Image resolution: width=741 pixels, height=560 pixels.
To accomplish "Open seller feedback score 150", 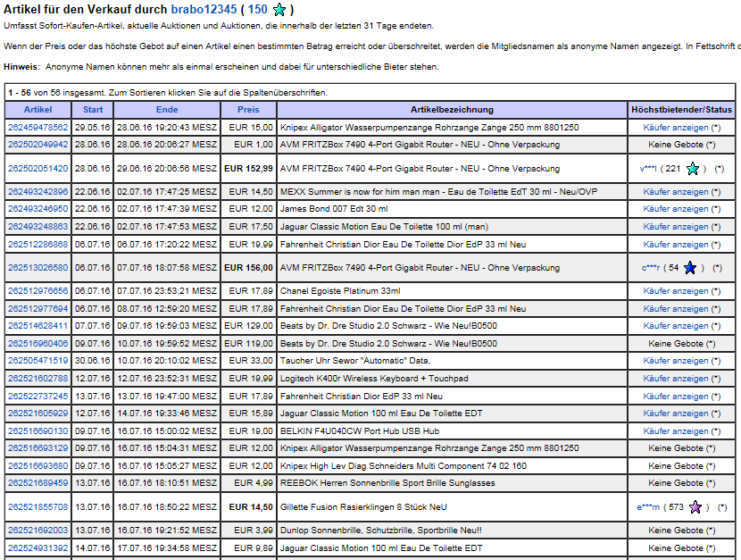I will [257, 10].
